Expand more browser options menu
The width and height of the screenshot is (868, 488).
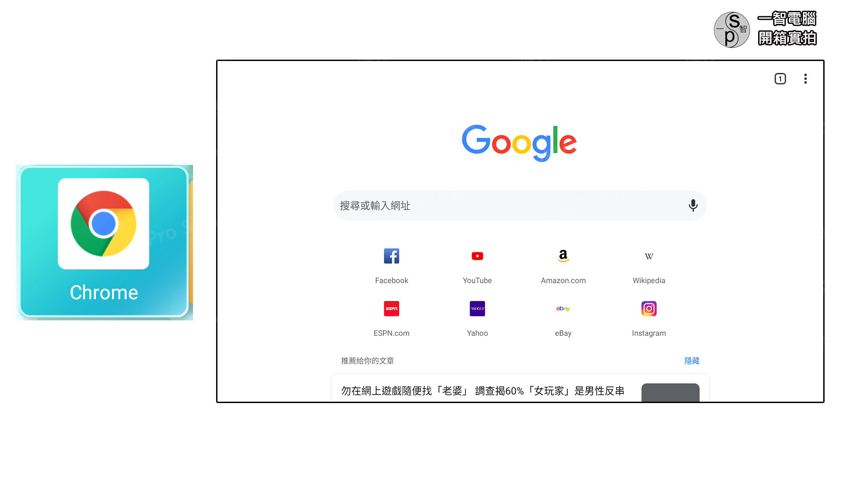coord(806,78)
